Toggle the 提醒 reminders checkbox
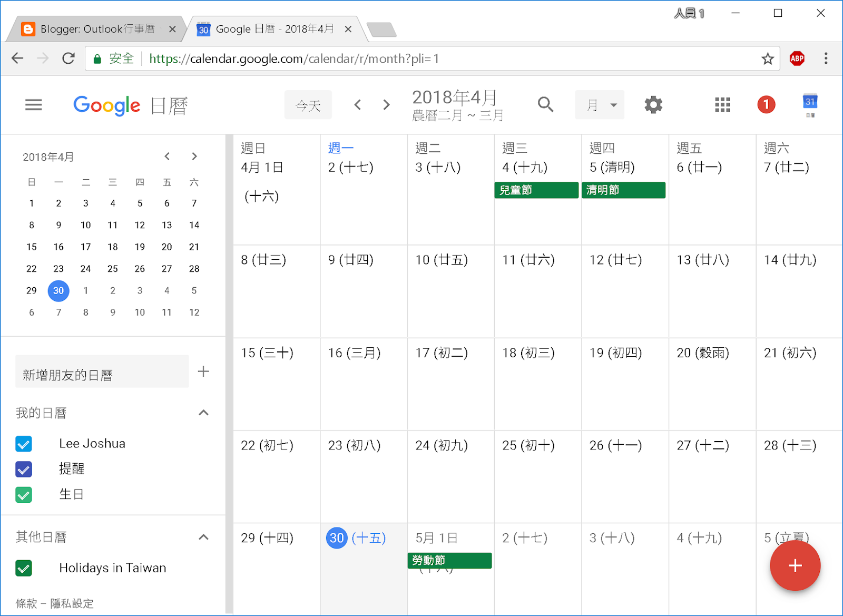 click(x=24, y=469)
